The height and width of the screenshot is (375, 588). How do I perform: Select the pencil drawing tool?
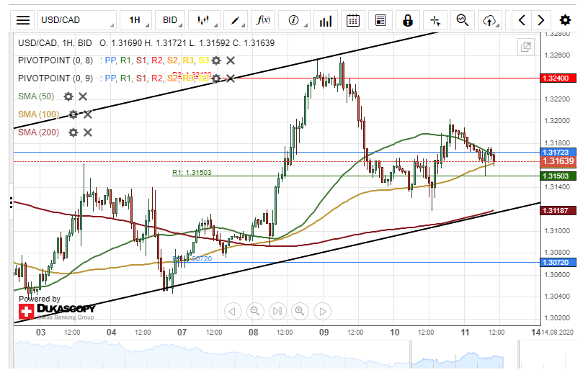235,20
